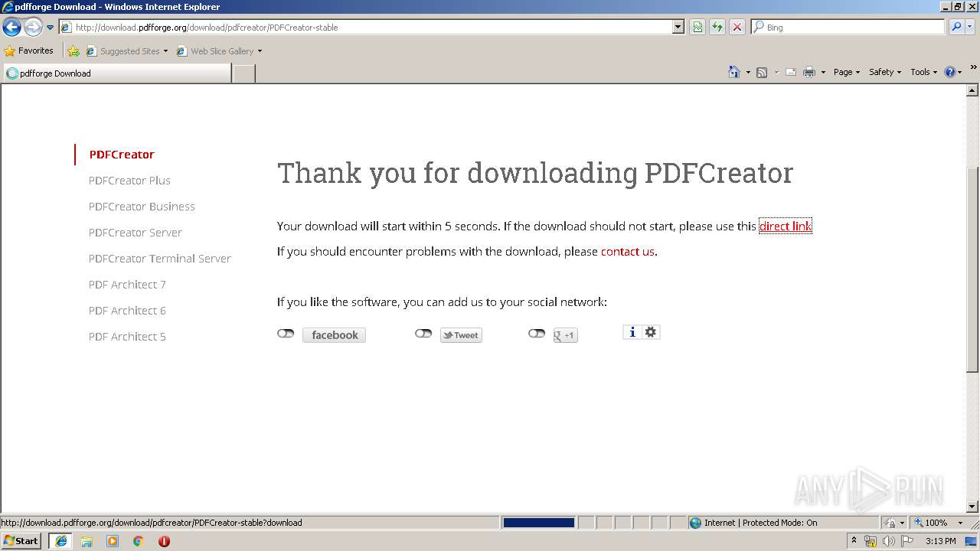
Task: Expand the address bar autocomplete dropdown
Action: coord(678,27)
